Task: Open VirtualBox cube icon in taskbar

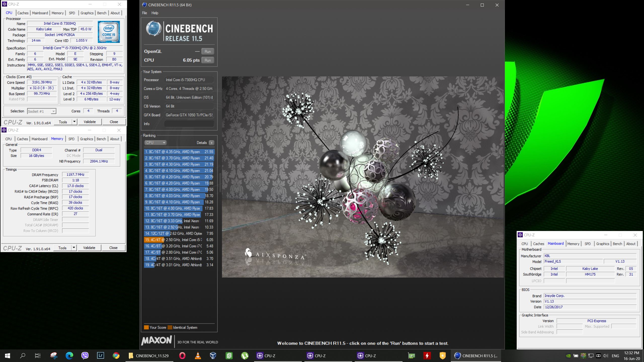Action: click(x=213, y=356)
